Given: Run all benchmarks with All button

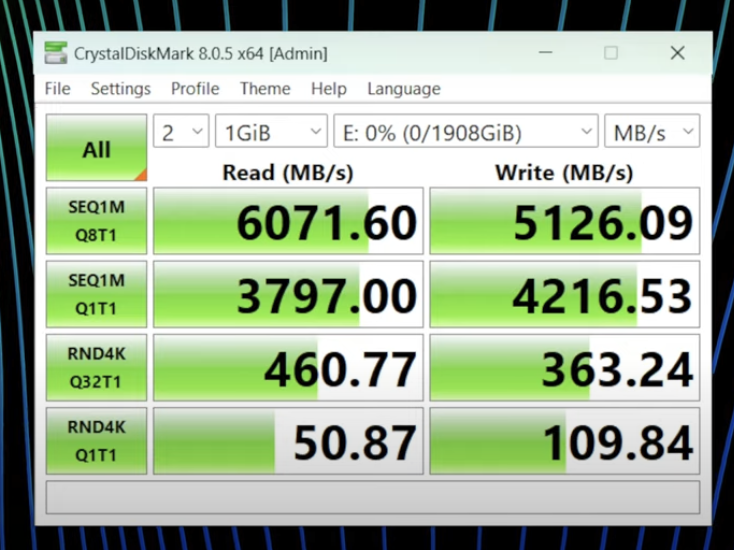Looking at the screenshot, I should tap(96, 148).
